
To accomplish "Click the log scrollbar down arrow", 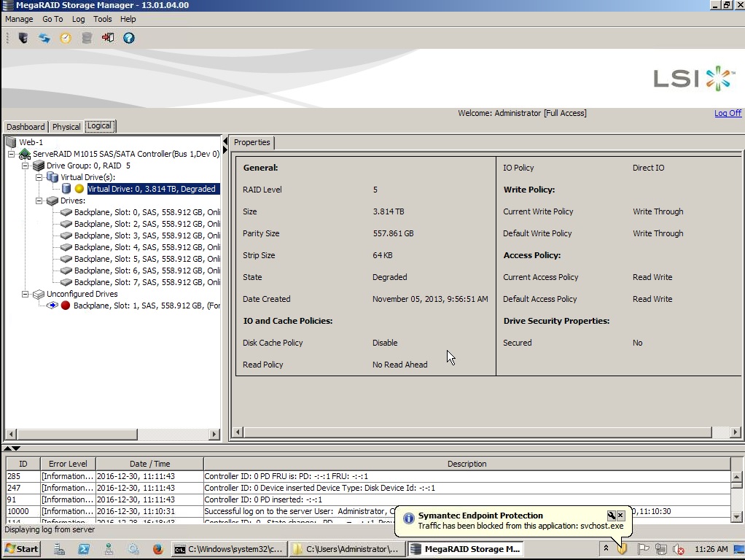I will point(736,517).
